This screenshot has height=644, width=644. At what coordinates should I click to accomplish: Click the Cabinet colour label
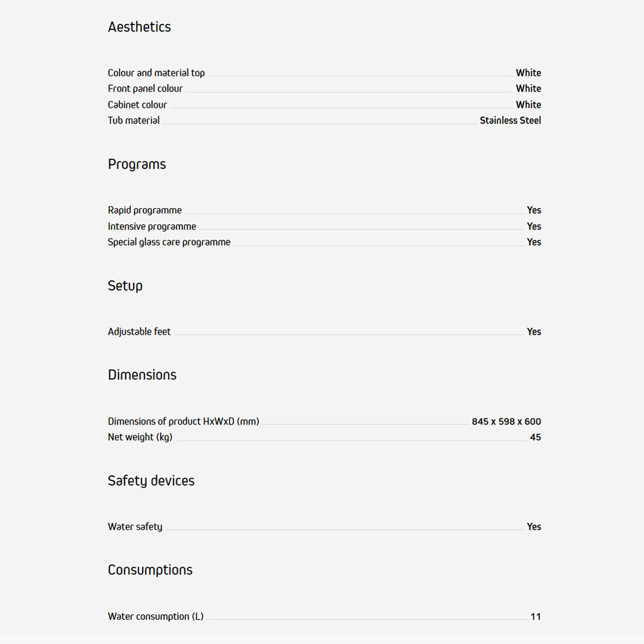coord(137,104)
